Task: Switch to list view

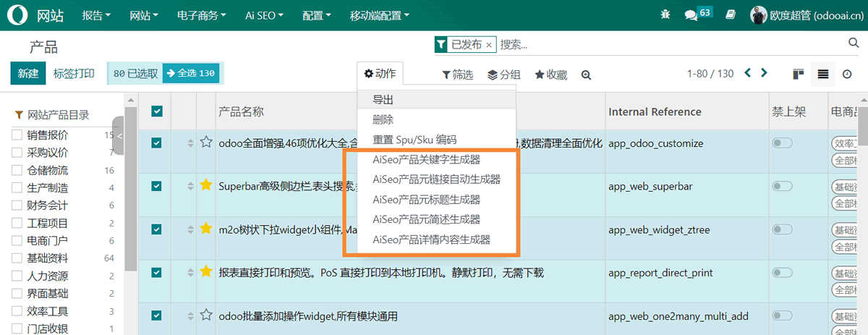Action: 823,74
